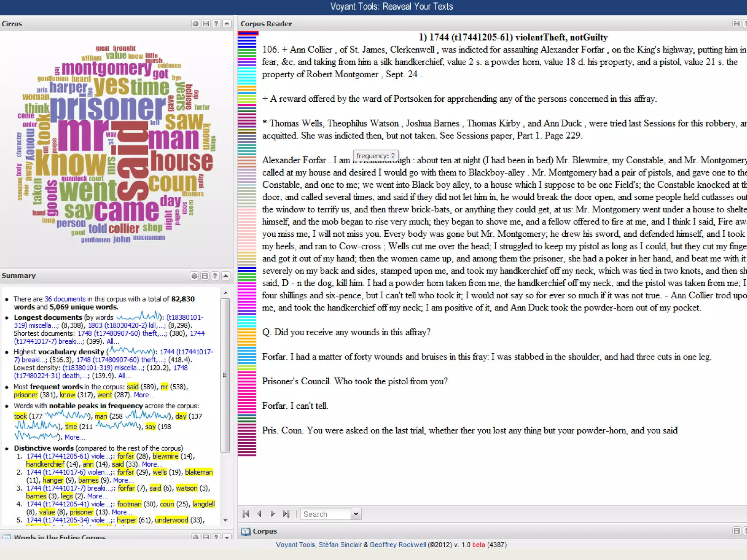Screen dimensions: 747x560
Task: Open Cirrus panel options gear
Action: pos(196,24)
